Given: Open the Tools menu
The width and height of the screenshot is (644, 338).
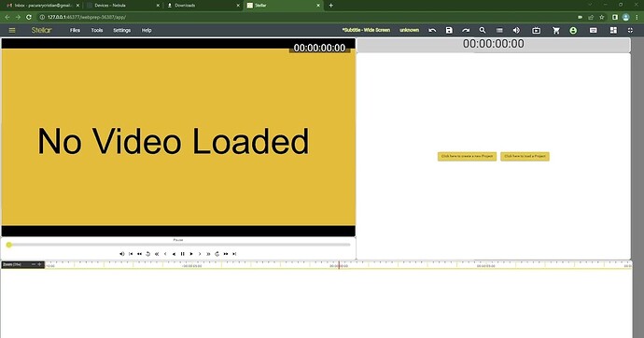Looking at the screenshot, I should click(97, 31).
